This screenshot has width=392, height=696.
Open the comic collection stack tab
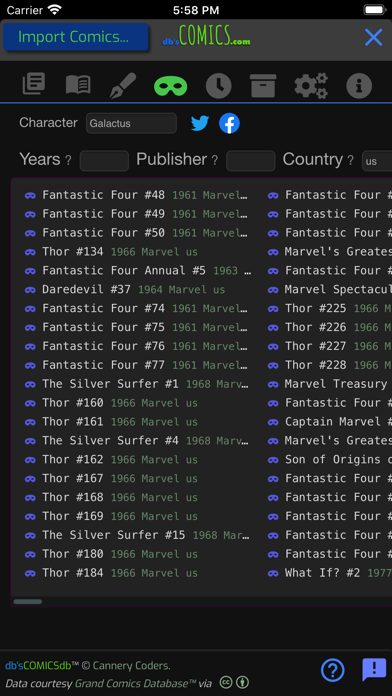tap(34, 84)
